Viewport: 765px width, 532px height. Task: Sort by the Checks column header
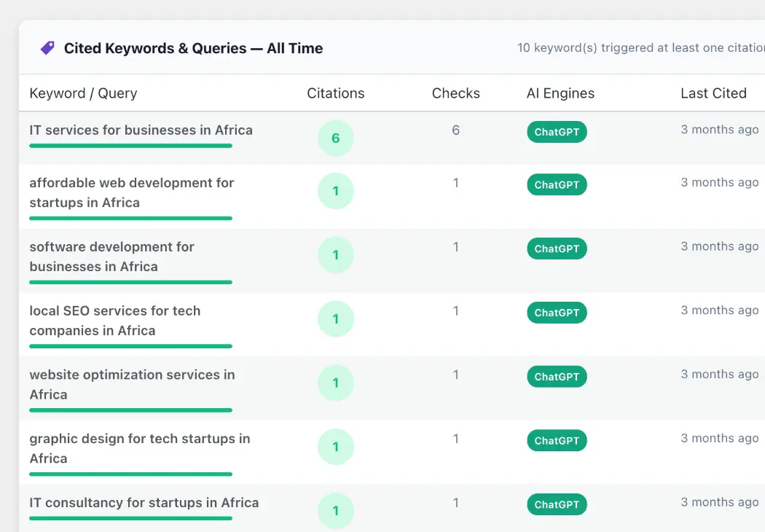(455, 93)
